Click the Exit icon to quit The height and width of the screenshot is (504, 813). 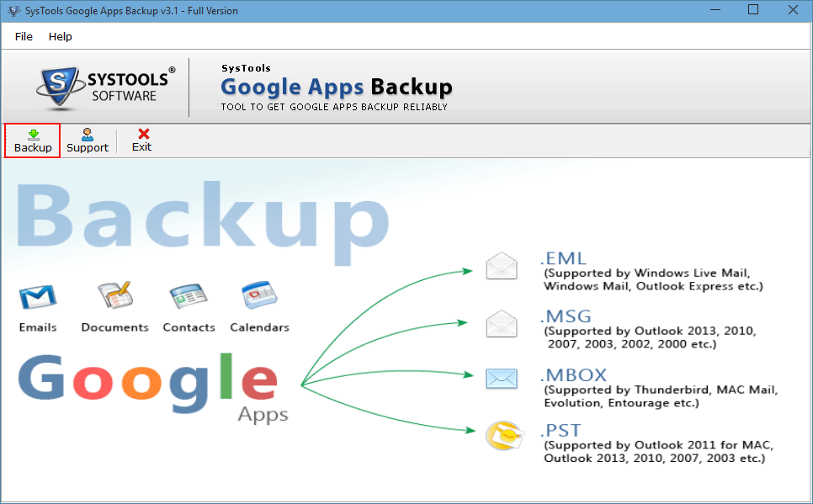[141, 140]
